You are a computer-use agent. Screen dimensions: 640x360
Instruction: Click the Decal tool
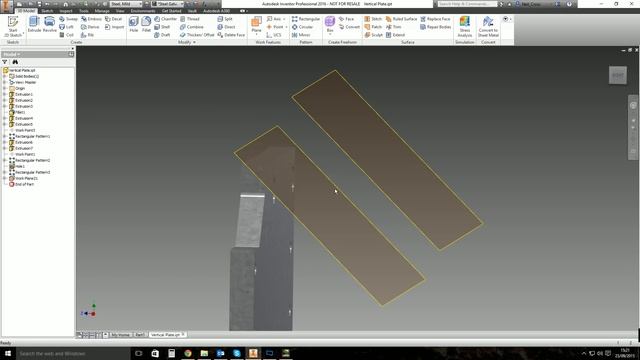click(113, 19)
